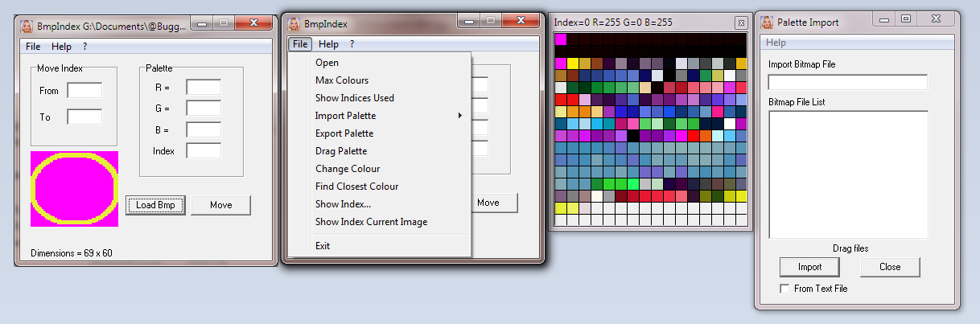Close the open File menu in the middle BmpIndex window
The width and height of the screenshot is (980, 324).
coord(300,44)
